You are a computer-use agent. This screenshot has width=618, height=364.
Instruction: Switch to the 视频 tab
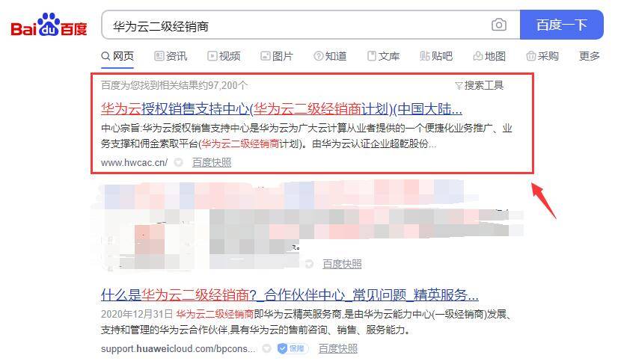pos(224,56)
